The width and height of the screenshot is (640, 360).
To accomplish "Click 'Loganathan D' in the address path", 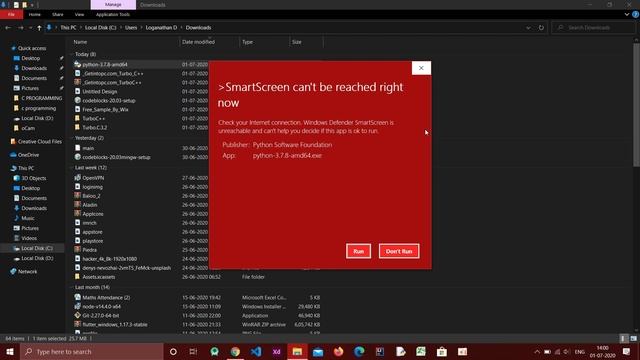I will (x=161, y=28).
